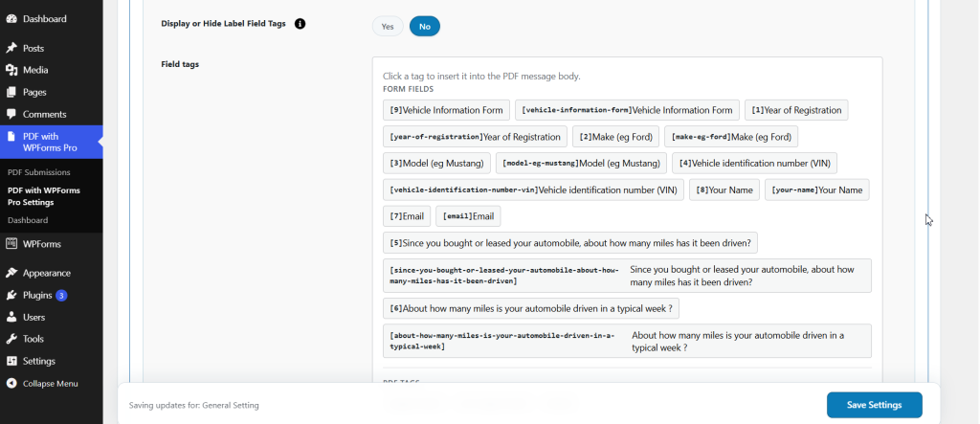Click the Tools wrench icon
Screen dimensions: 980x424
pos(11,339)
